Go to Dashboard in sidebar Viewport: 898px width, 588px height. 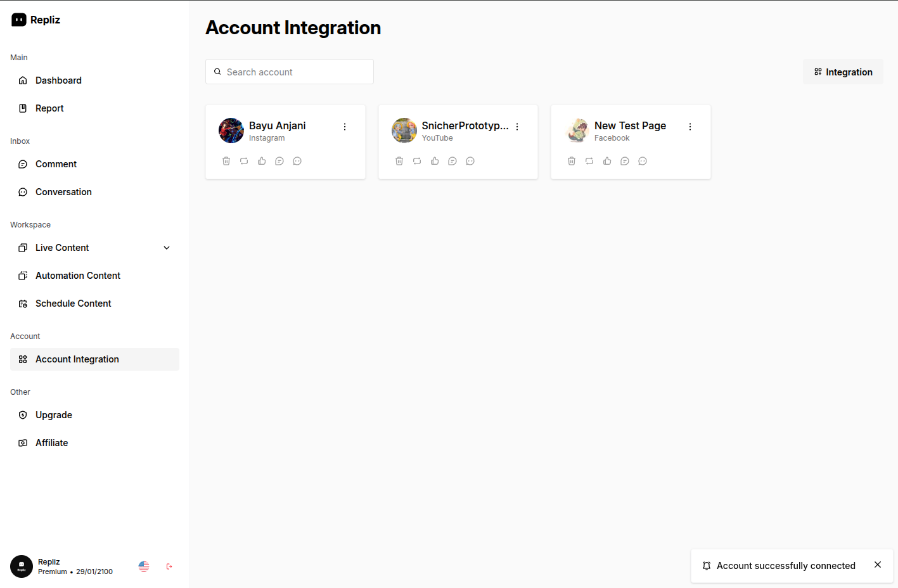pyautogui.click(x=58, y=80)
